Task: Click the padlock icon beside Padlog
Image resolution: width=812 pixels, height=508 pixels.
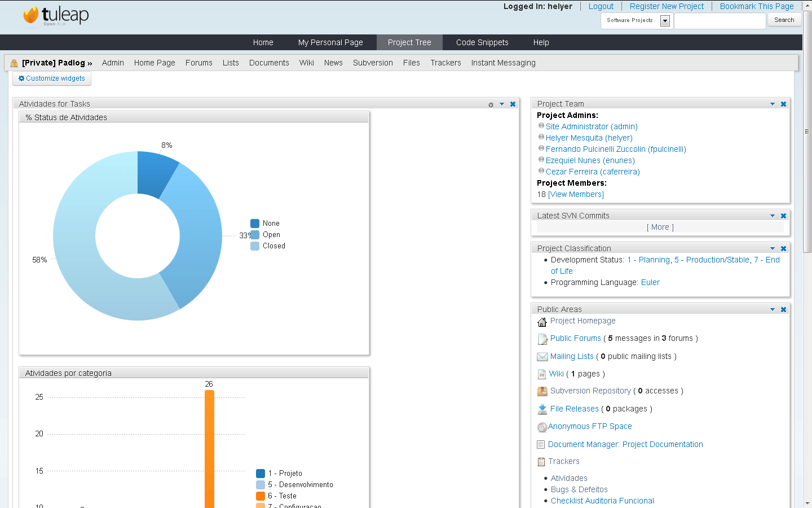Action: 14,63
